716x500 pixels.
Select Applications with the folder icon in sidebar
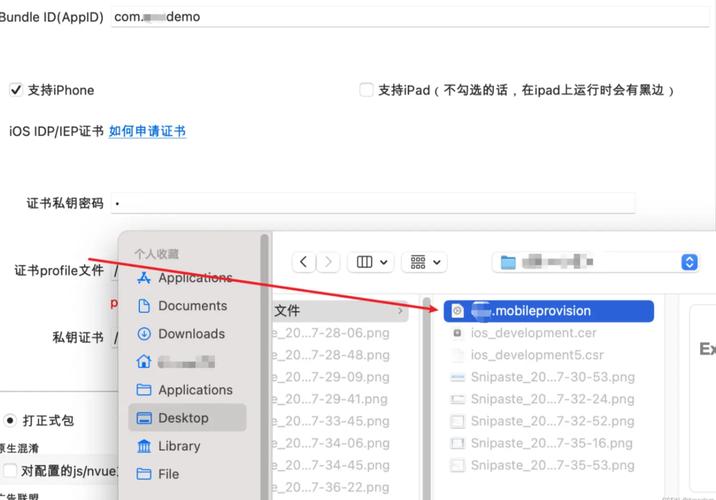185,390
